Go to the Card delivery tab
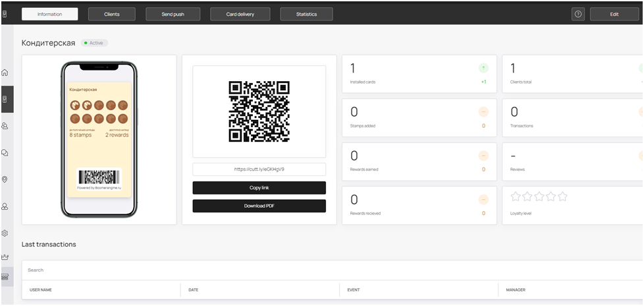Screen dimensions: 644x306 pyautogui.click(x=240, y=14)
